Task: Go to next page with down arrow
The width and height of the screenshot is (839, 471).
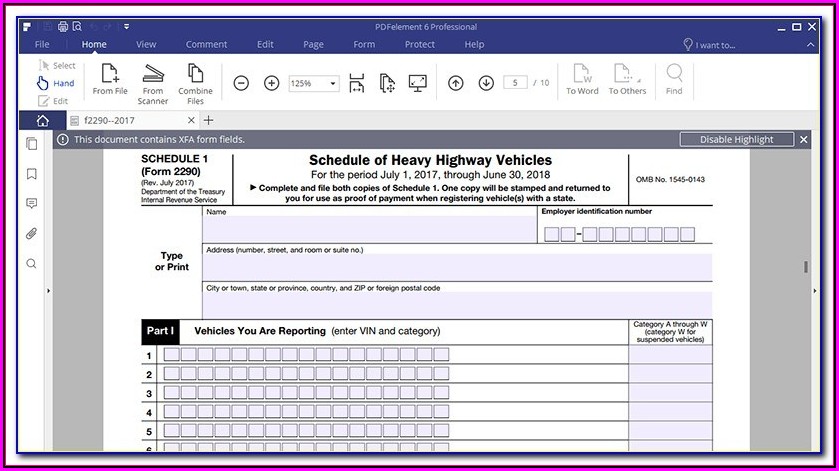Action: pos(486,83)
